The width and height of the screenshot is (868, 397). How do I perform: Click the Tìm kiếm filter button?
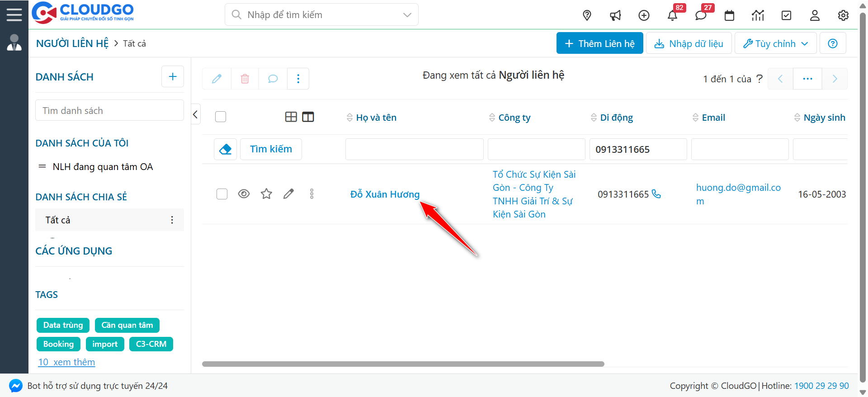pos(271,149)
